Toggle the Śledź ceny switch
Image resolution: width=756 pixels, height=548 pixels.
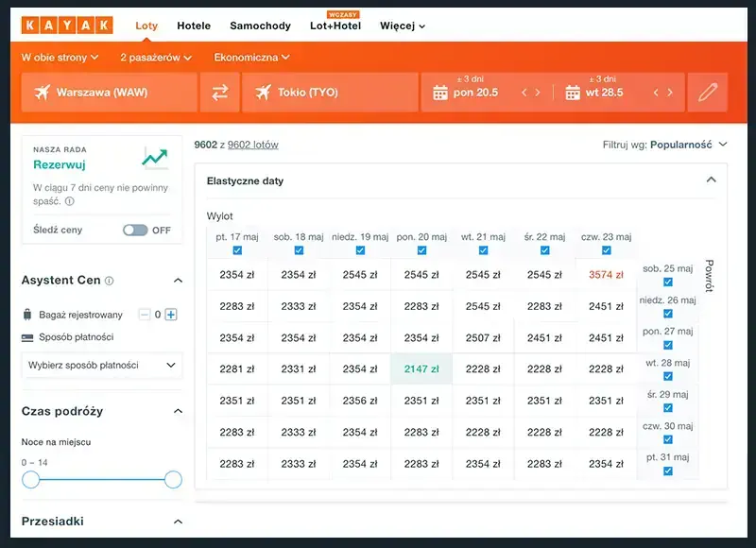[135, 230]
